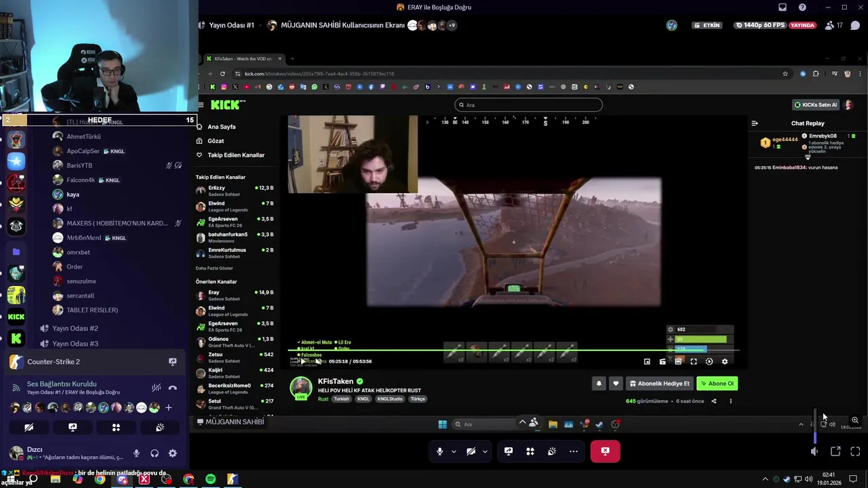The width and height of the screenshot is (868, 488).
Task: Click the Kick search field labeled Ara
Action: (528, 104)
